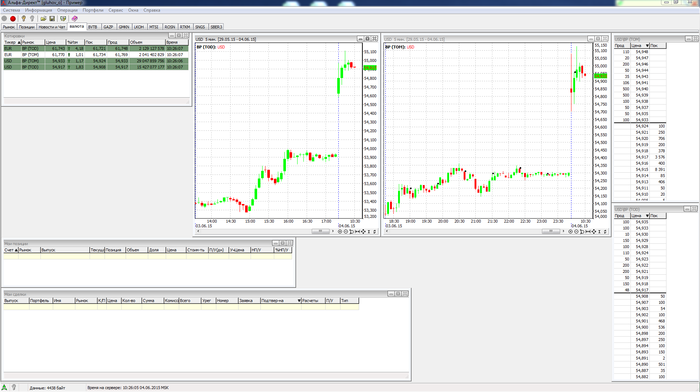Screen dimensions: 700x392
Task: Open the Система menu
Action: [x=11, y=10]
